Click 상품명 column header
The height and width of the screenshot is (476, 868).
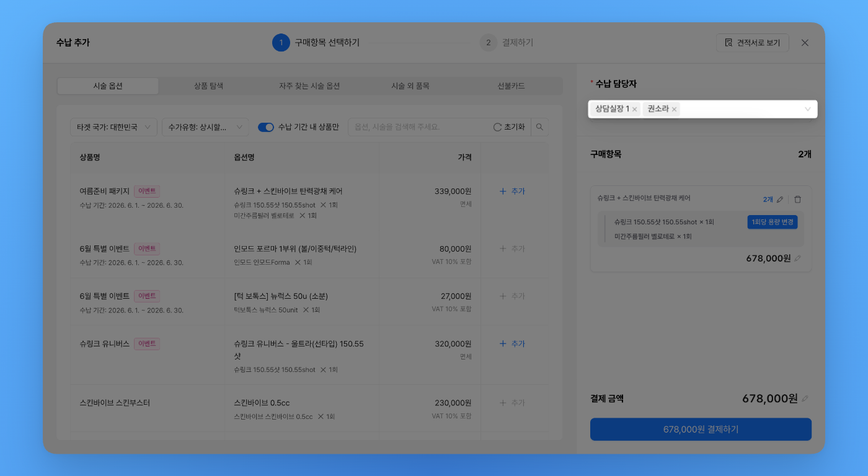pos(90,157)
